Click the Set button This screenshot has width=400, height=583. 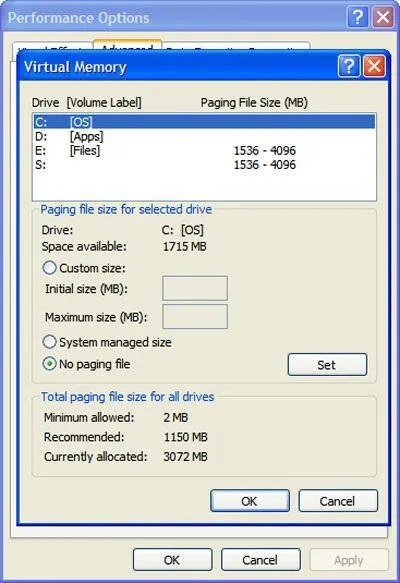[x=327, y=365]
